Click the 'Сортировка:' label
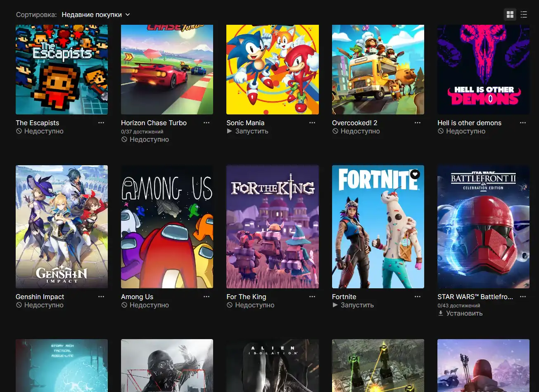Viewport: 539px width, 392px height. coord(36,14)
